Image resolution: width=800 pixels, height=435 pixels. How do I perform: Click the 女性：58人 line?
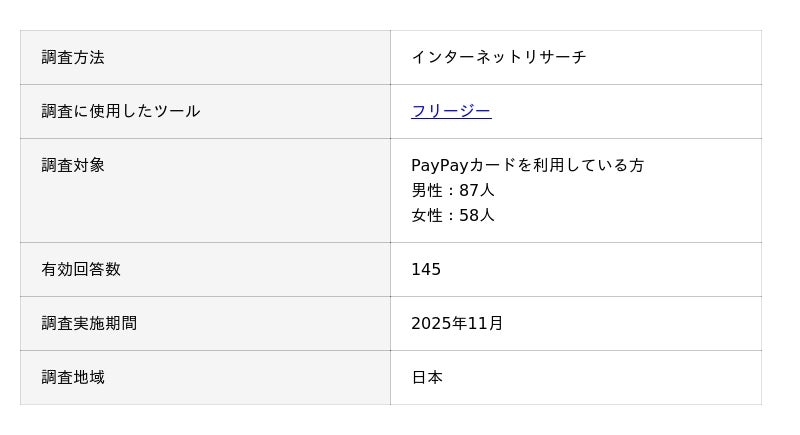click(x=452, y=216)
